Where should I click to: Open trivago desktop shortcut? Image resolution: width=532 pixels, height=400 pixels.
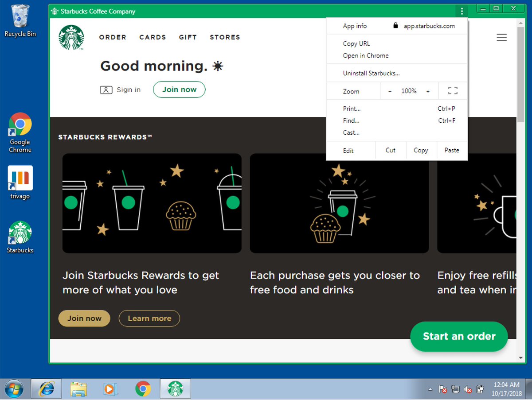(x=20, y=183)
